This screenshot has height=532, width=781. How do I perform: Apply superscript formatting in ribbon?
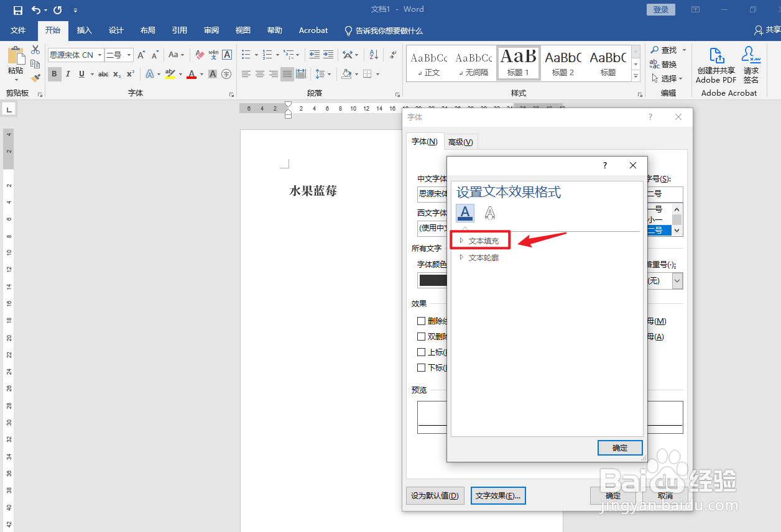[x=130, y=74]
